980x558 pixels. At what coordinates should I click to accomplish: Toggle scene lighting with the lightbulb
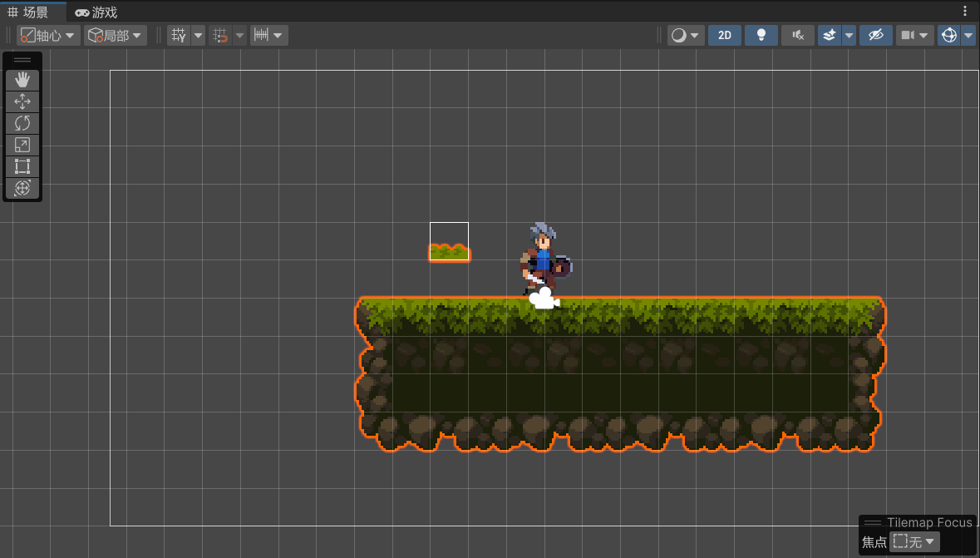pos(761,35)
